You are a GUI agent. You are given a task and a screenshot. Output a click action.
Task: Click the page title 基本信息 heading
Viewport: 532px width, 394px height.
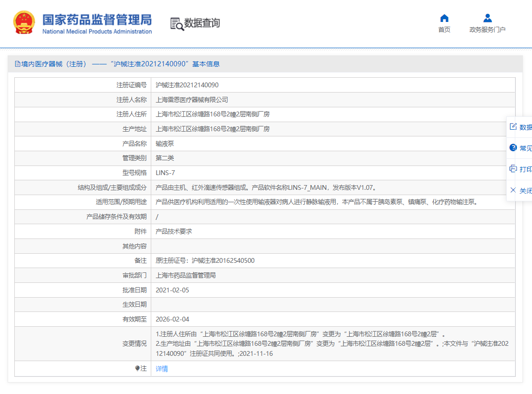(x=206, y=64)
